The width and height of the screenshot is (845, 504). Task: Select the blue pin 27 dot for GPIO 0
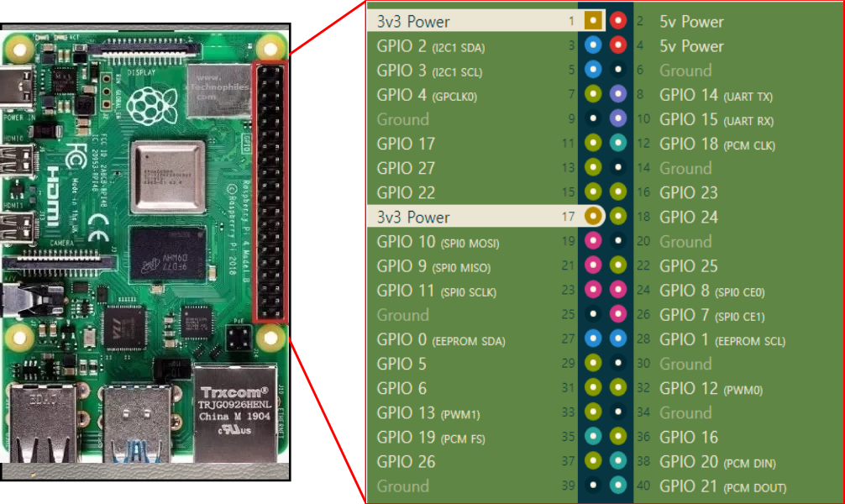pos(593,339)
